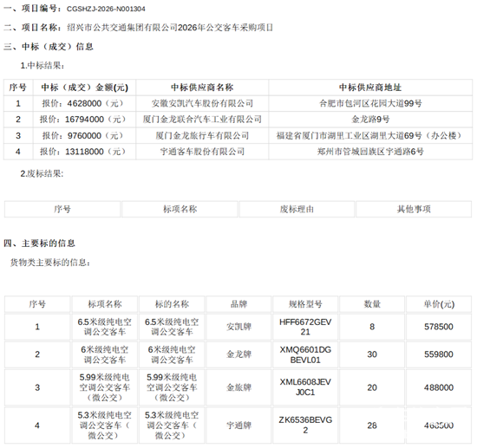
Task: Click quantity cell 8
Action: [372, 327]
